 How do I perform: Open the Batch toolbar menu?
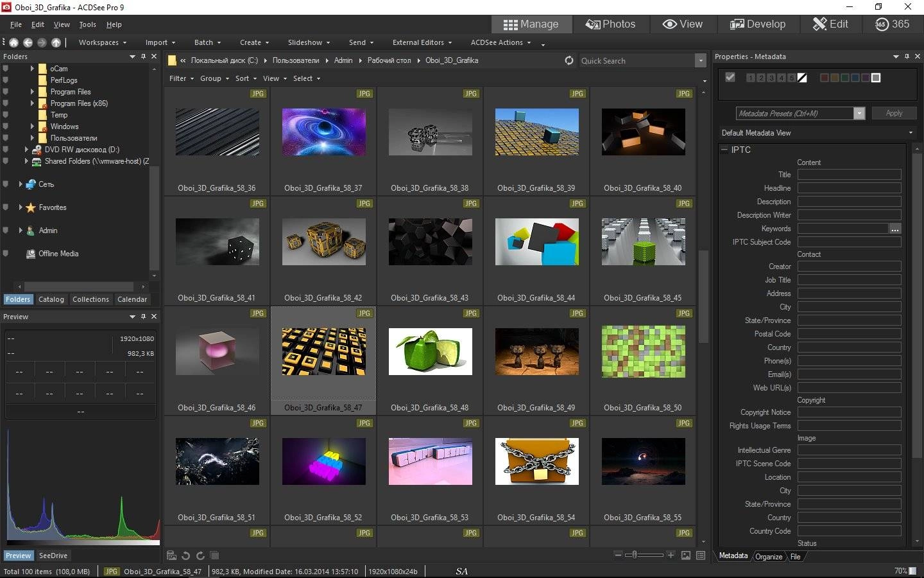207,42
